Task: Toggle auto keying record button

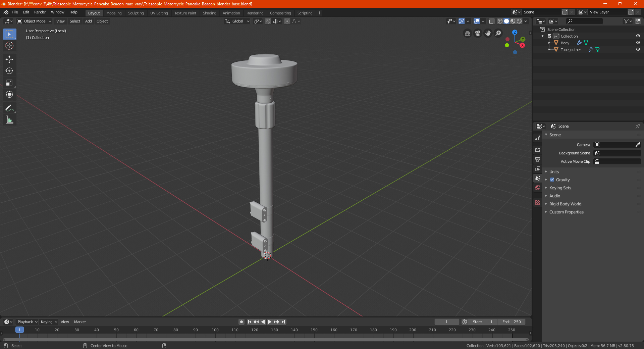Action: 241,322
